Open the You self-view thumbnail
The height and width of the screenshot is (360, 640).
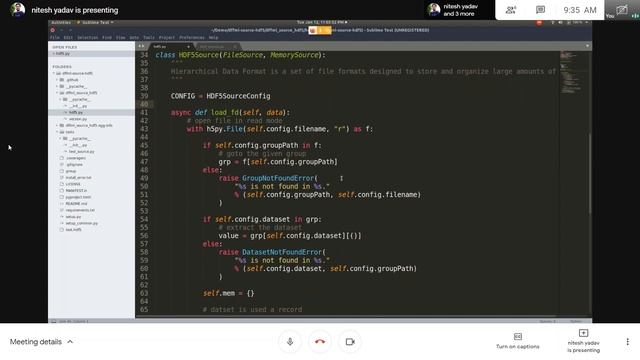click(x=622, y=10)
